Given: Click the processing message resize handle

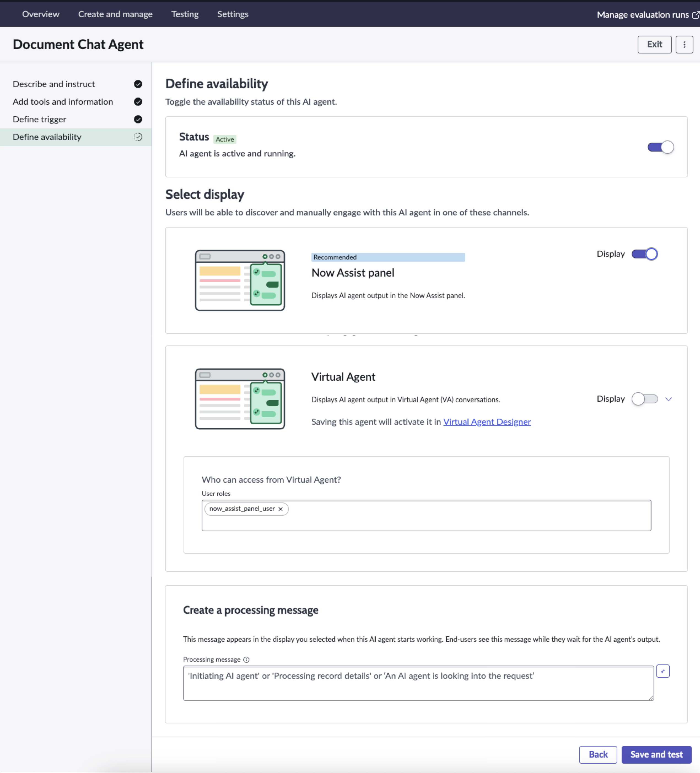Looking at the screenshot, I should [x=651, y=698].
